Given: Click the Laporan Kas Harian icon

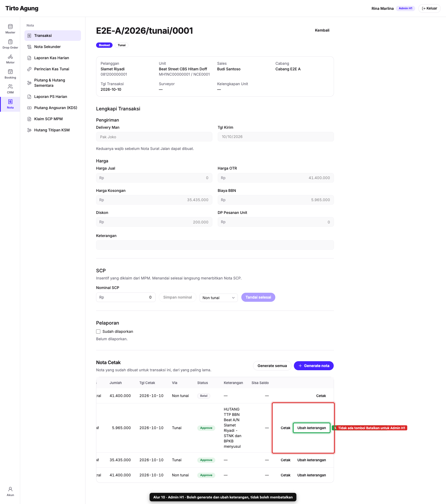Looking at the screenshot, I should coord(29,58).
